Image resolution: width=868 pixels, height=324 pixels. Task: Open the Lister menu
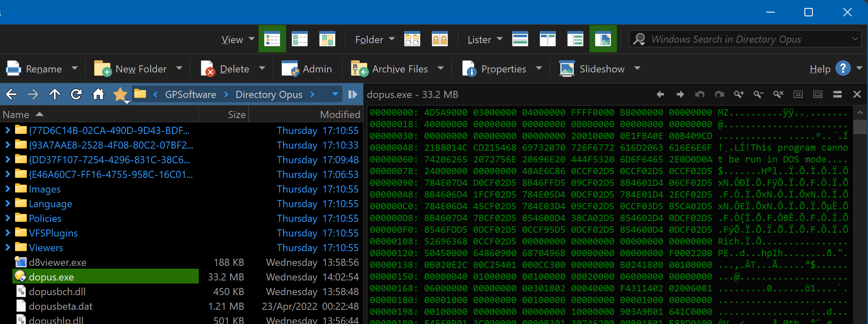tap(479, 39)
